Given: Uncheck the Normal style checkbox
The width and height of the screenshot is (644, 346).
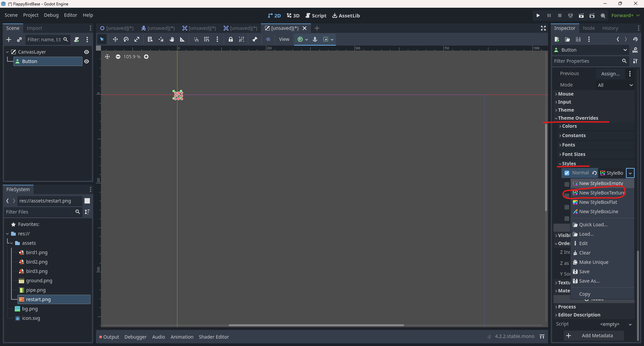Looking at the screenshot, I should 567,173.
